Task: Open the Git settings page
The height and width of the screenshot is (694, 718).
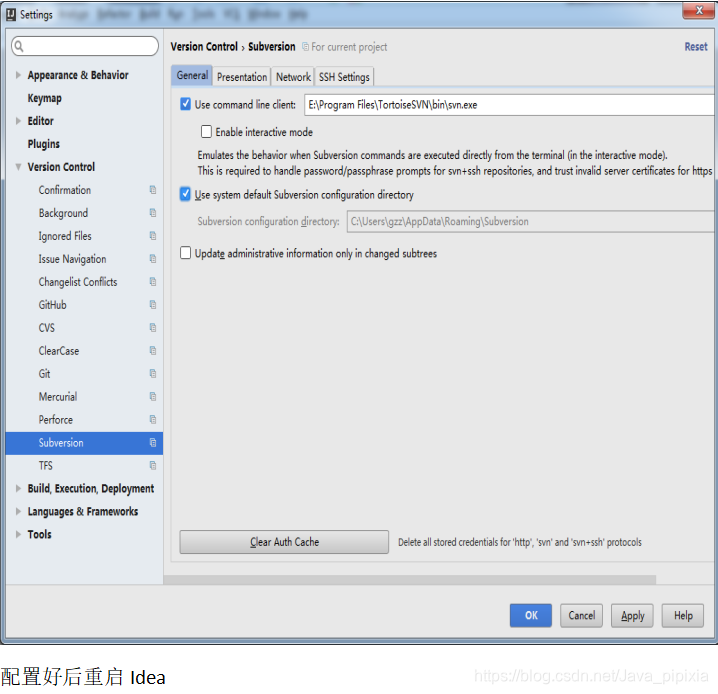Action: point(44,374)
